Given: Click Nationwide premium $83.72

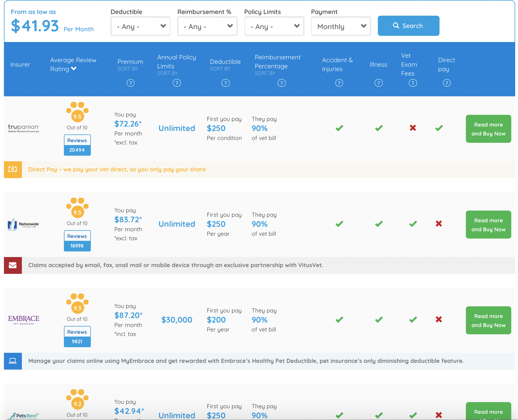Looking at the screenshot, I should pyautogui.click(x=128, y=220).
